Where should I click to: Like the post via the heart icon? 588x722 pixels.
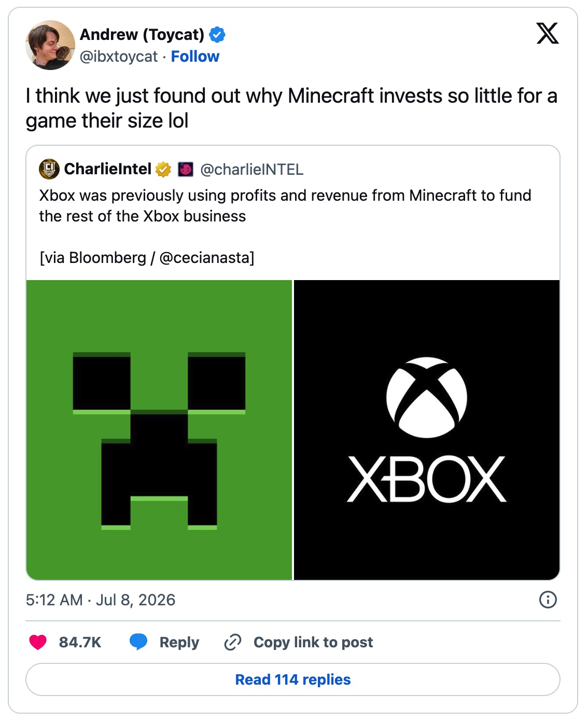coord(38,642)
